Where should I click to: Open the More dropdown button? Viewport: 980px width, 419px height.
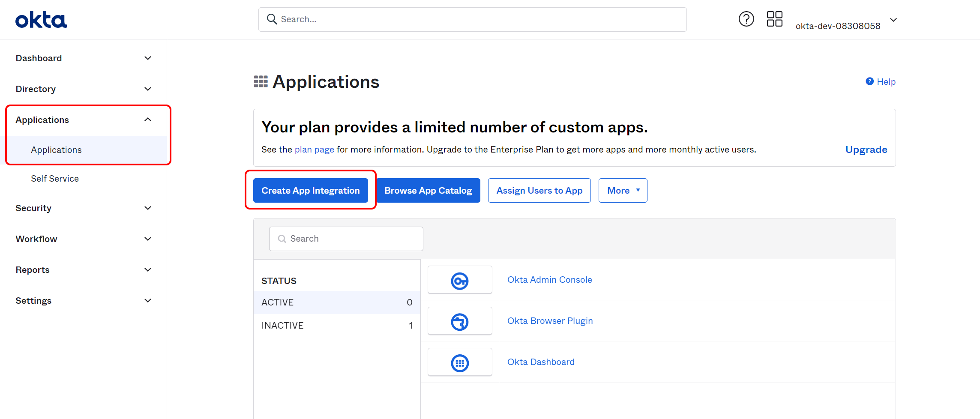pos(623,191)
